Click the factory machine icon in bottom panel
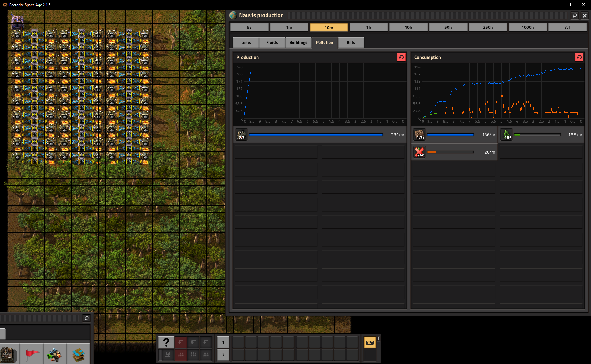 click(x=8, y=354)
